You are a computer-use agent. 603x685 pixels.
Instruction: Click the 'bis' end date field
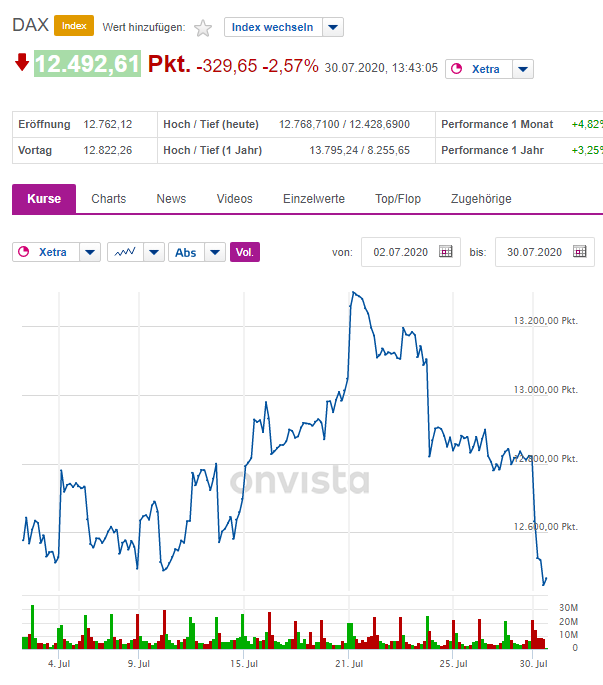coord(534,252)
